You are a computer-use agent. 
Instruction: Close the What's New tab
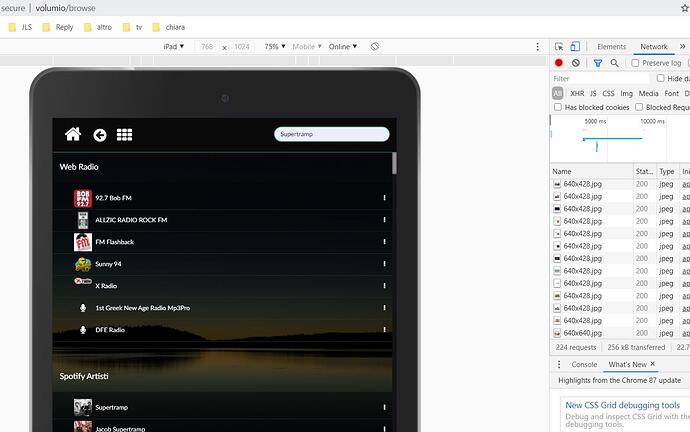pos(653,364)
